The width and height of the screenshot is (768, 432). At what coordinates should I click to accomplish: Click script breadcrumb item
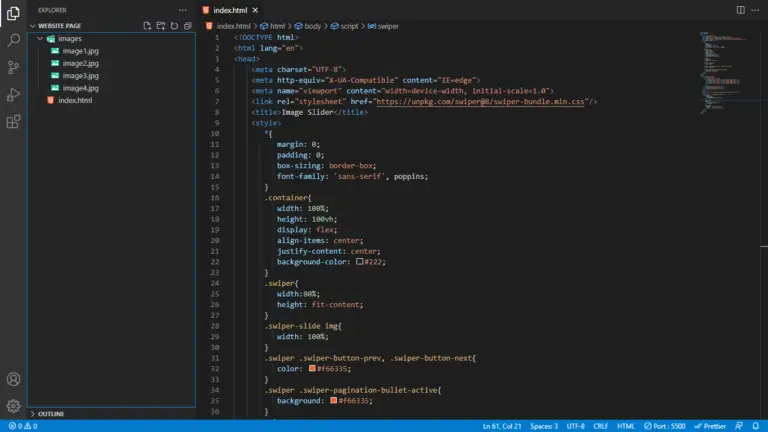(349, 26)
